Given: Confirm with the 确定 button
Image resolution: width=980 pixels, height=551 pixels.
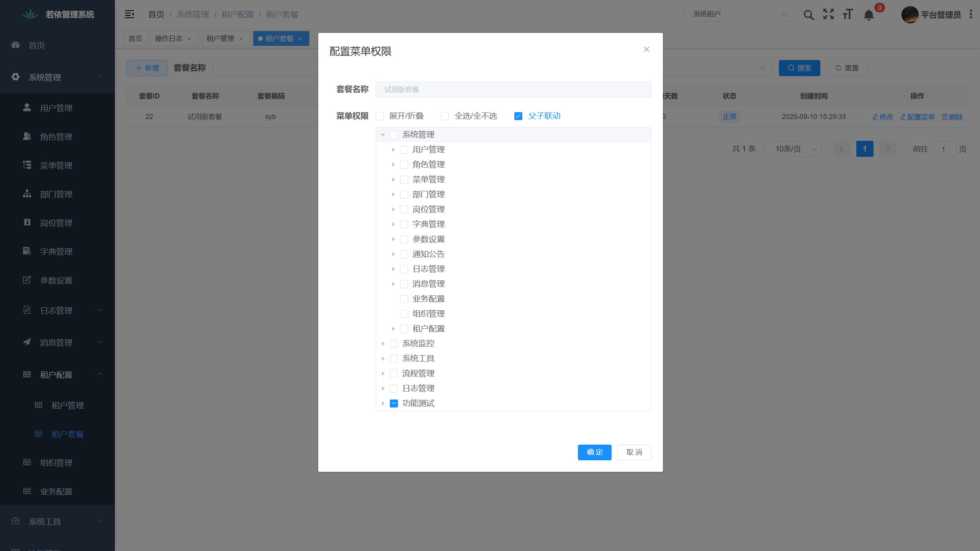Looking at the screenshot, I should tap(594, 452).
